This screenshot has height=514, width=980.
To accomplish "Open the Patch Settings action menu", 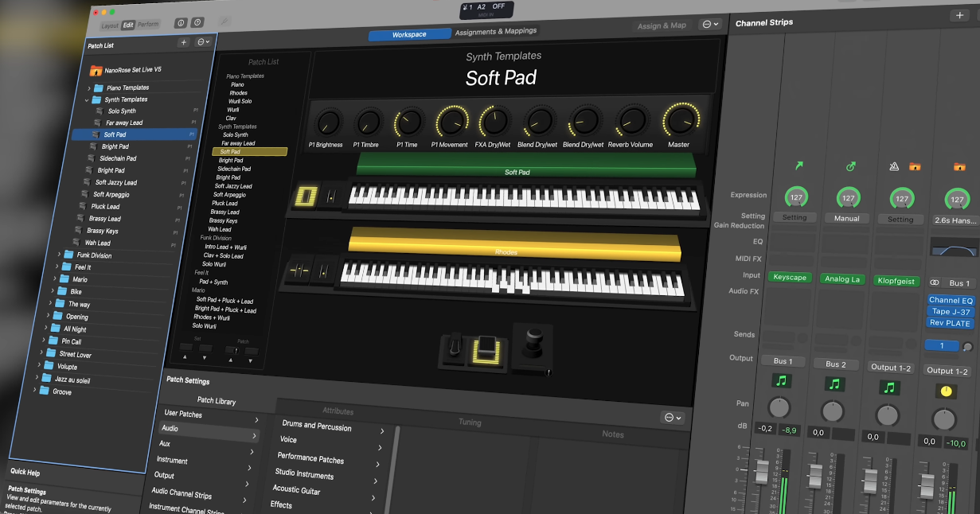I will [x=673, y=418].
